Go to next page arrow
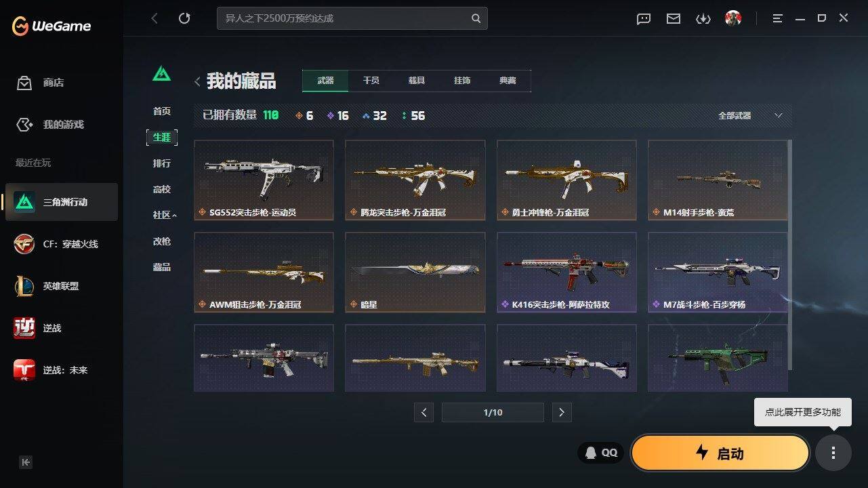The height and width of the screenshot is (488, 868). click(x=561, y=412)
